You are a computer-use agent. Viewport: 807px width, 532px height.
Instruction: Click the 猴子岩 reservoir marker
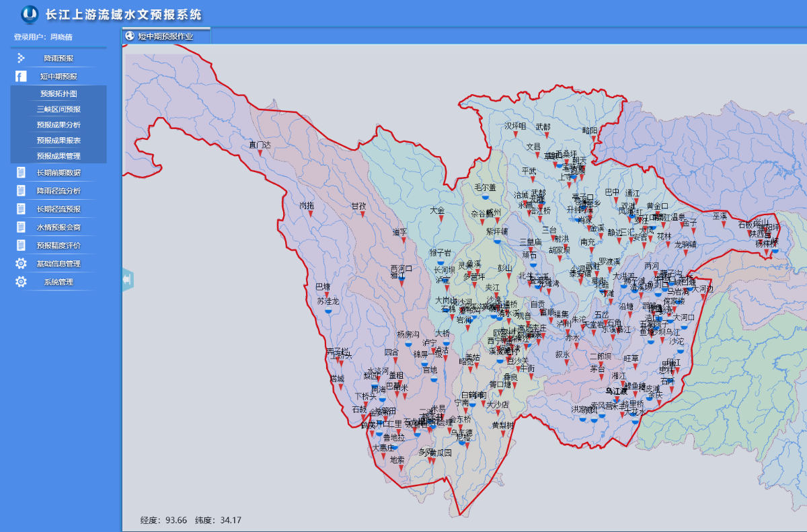pos(440,262)
